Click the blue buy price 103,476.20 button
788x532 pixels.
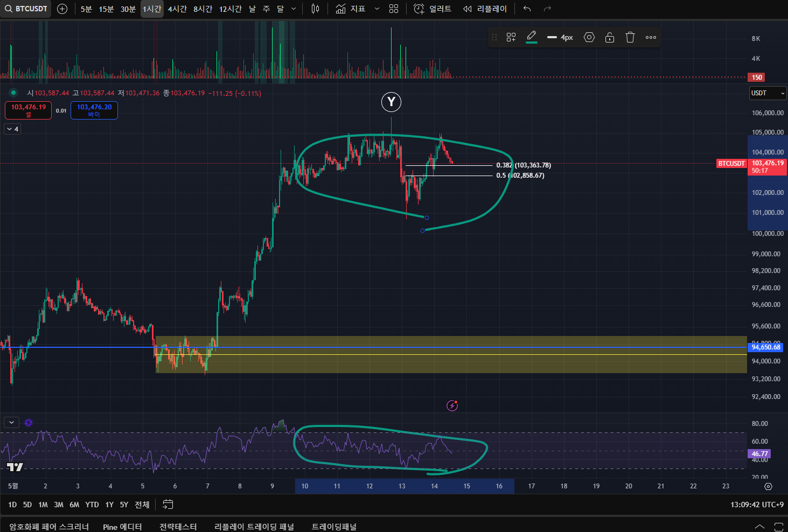coord(94,110)
